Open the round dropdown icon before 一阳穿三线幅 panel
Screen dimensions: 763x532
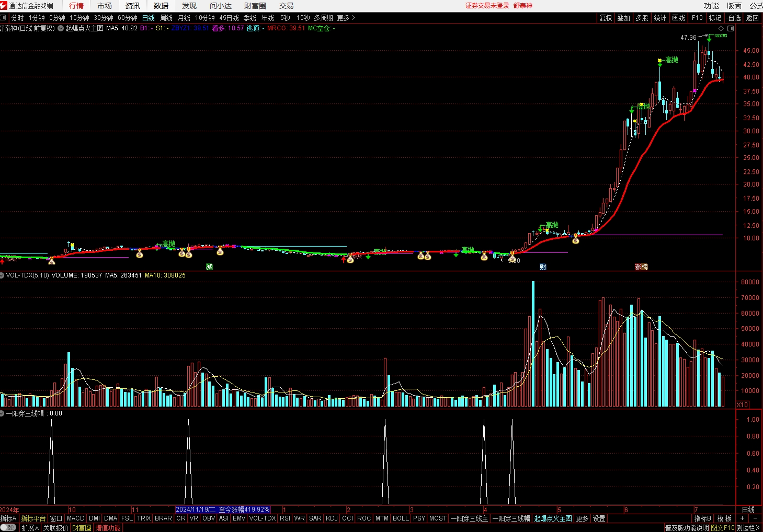click(2, 413)
